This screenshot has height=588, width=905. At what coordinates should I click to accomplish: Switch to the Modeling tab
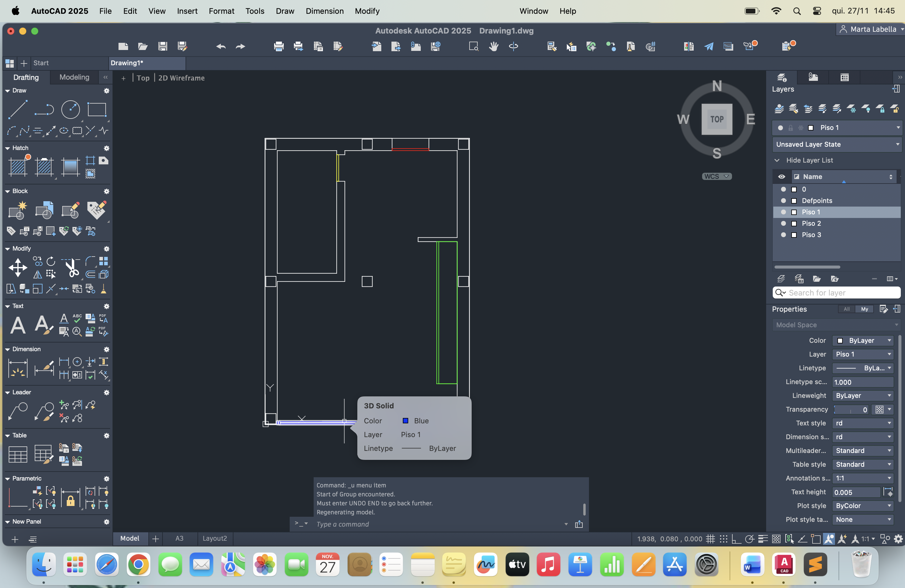tap(74, 77)
